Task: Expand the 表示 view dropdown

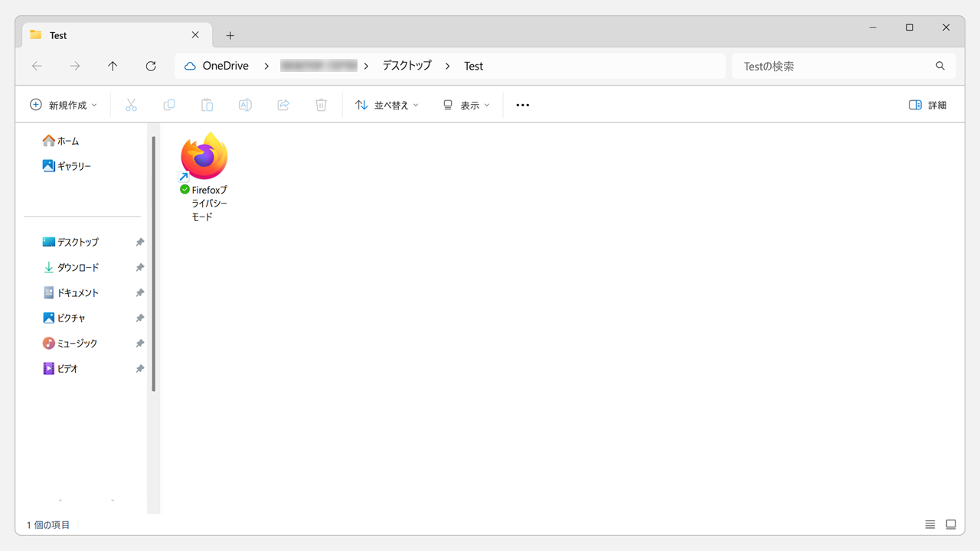Action: pos(466,105)
